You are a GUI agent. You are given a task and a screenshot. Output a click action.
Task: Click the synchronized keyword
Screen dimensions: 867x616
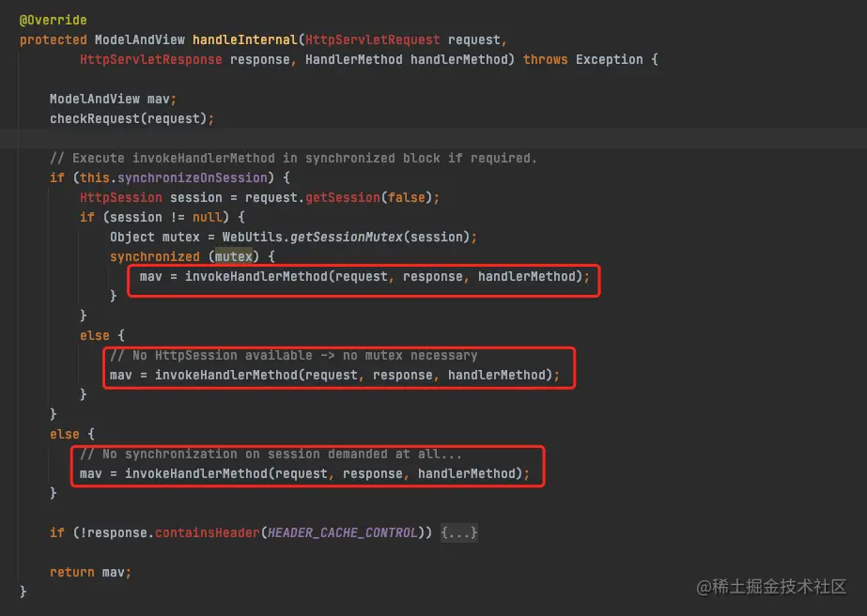point(153,255)
